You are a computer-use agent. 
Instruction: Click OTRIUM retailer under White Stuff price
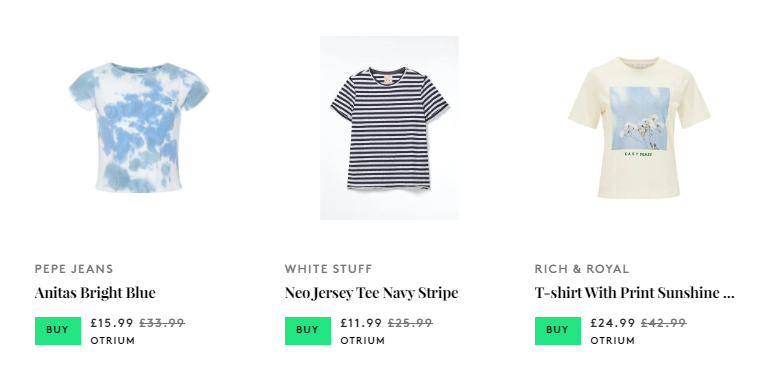(362, 341)
